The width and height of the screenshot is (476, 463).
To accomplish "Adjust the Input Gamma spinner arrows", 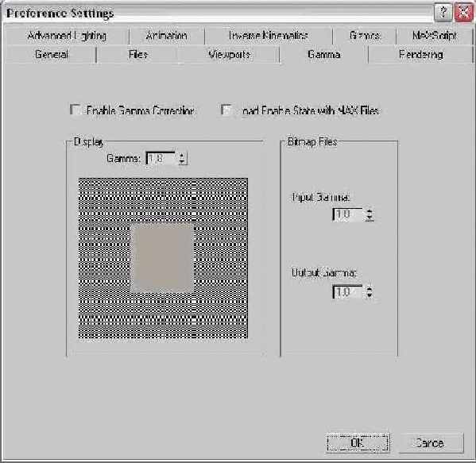I will coord(370,214).
